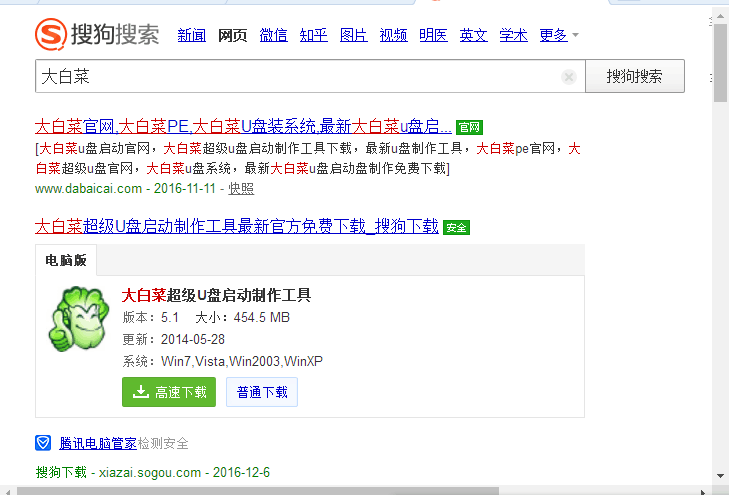Select the 电脑版 tab
This screenshot has width=729, height=495.
[66, 260]
